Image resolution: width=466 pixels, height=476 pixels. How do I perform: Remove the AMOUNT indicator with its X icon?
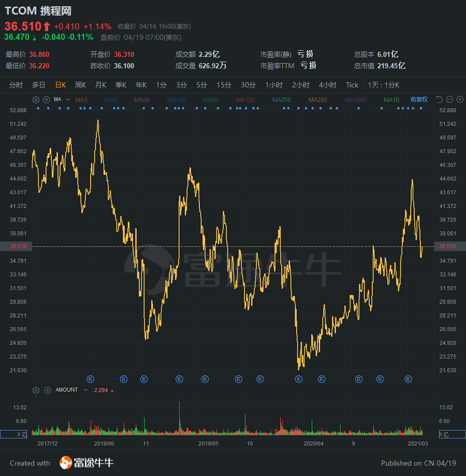(48, 391)
